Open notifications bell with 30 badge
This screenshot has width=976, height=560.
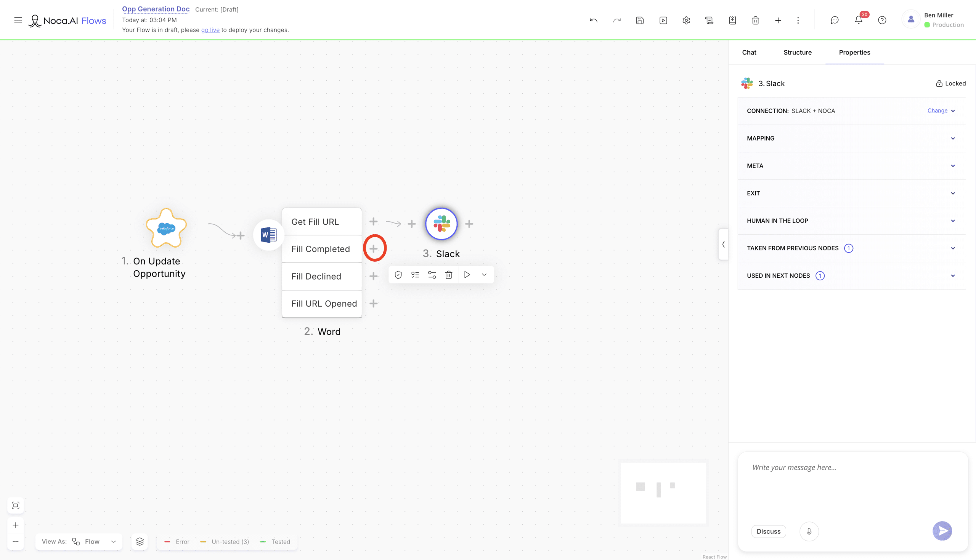859,19
